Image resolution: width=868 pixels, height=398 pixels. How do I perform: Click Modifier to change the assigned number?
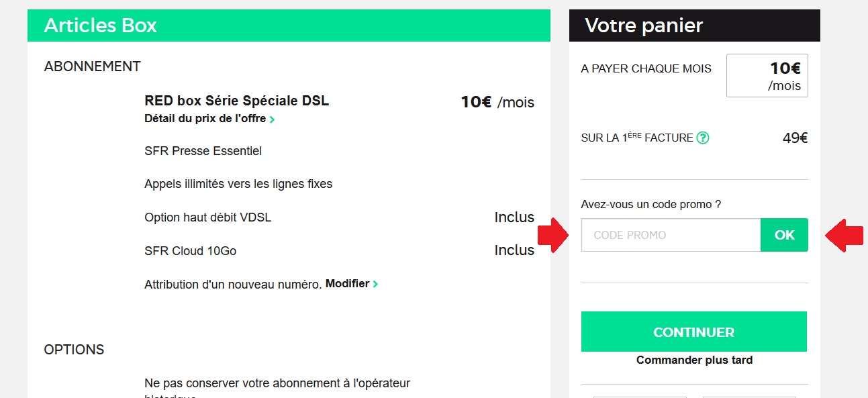(x=347, y=284)
